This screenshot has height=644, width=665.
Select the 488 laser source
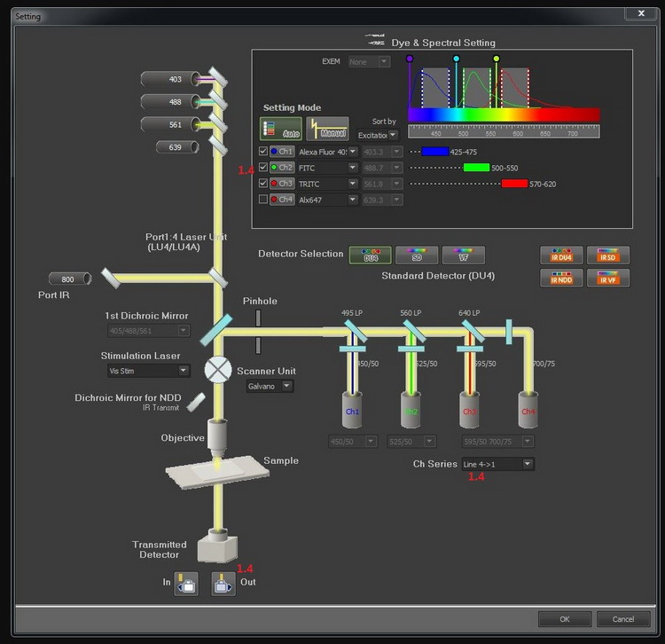(170, 102)
